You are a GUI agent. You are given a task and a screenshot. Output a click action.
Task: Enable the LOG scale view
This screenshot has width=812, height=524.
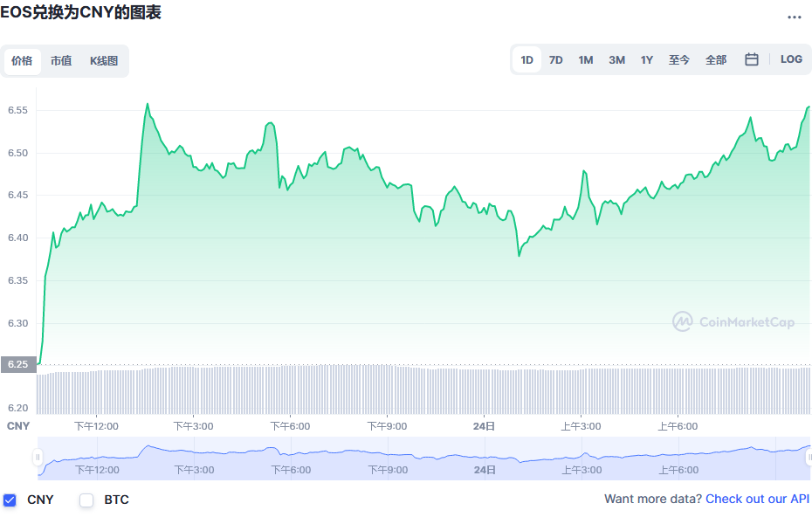791,59
